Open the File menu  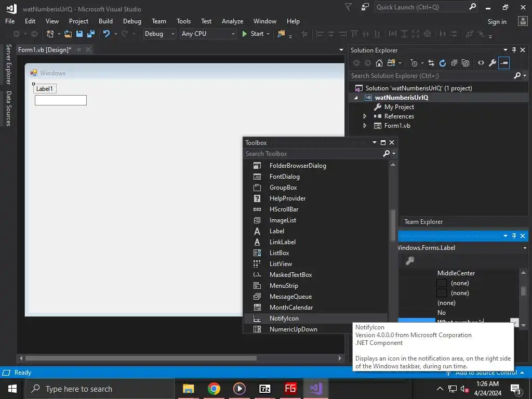10,21
